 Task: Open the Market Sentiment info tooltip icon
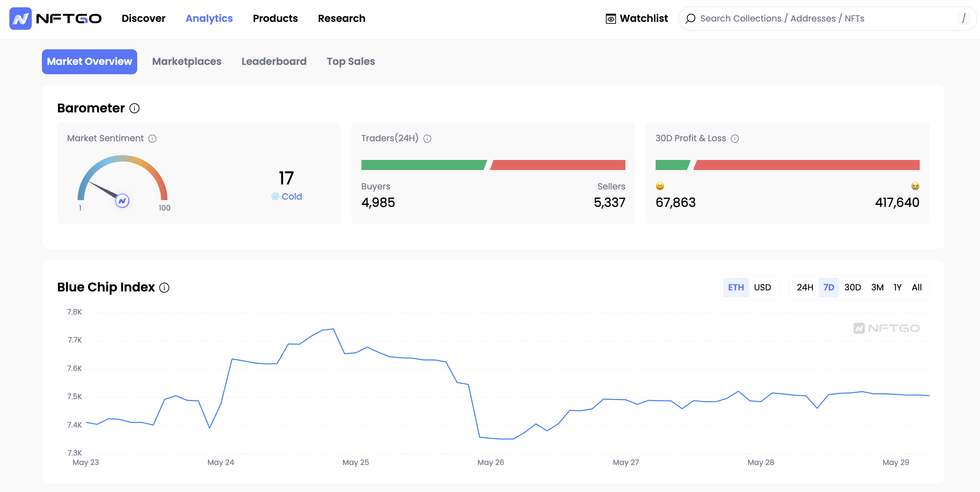click(x=152, y=138)
